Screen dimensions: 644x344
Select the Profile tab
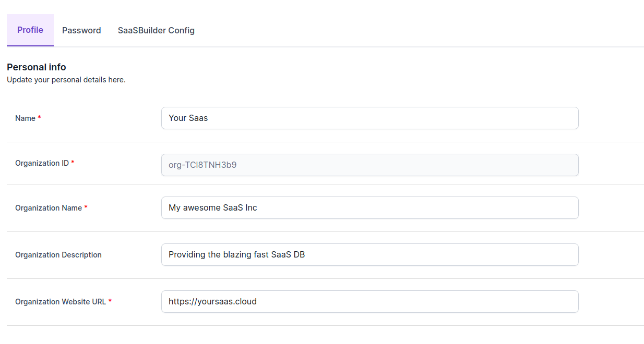click(x=30, y=30)
